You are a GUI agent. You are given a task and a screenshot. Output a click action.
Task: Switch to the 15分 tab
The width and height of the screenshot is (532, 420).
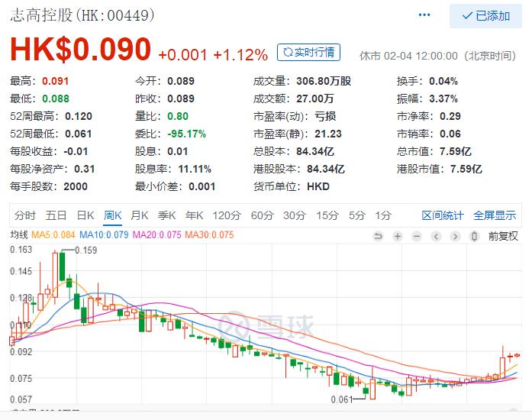click(327, 215)
